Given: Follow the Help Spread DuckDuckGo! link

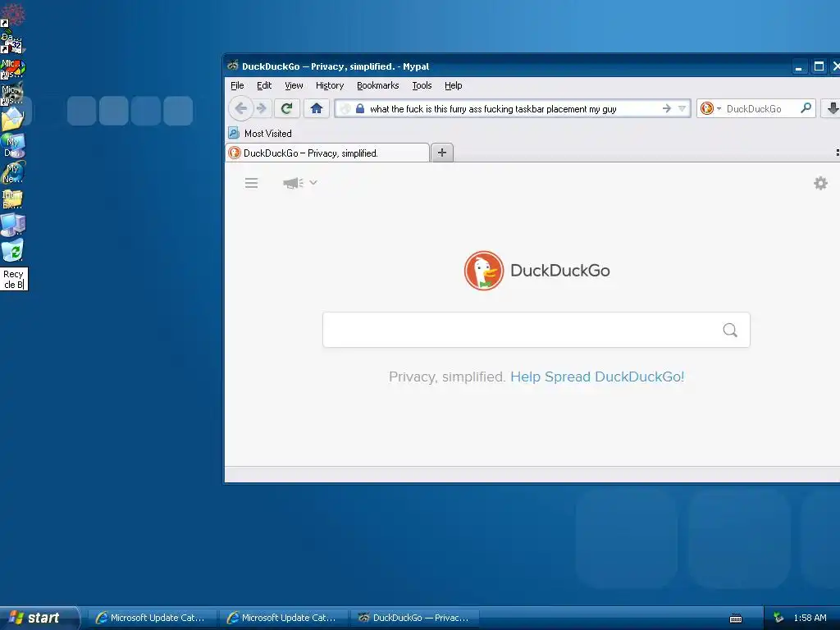Looking at the screenshot, I should [x=597, y=377].
